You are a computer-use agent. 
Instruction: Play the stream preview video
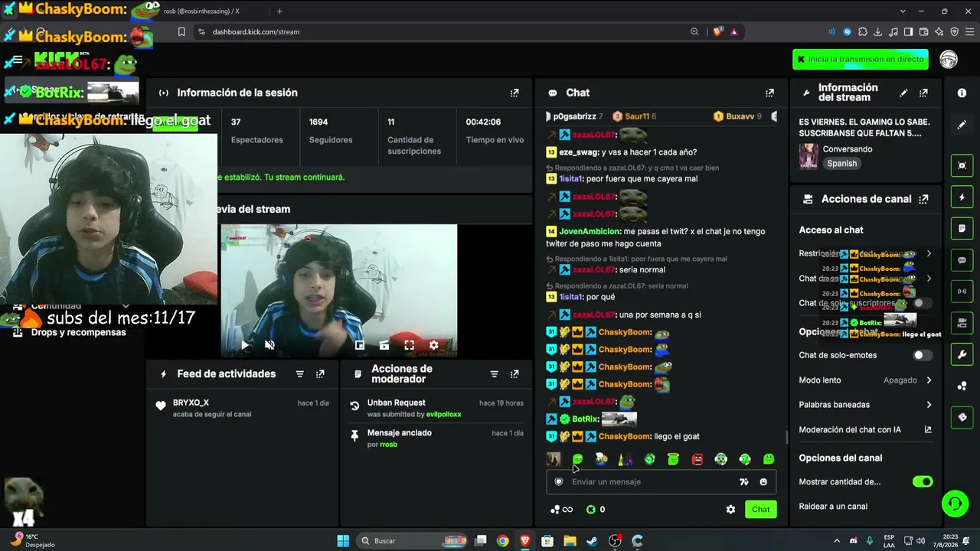[x=245, y=345]
